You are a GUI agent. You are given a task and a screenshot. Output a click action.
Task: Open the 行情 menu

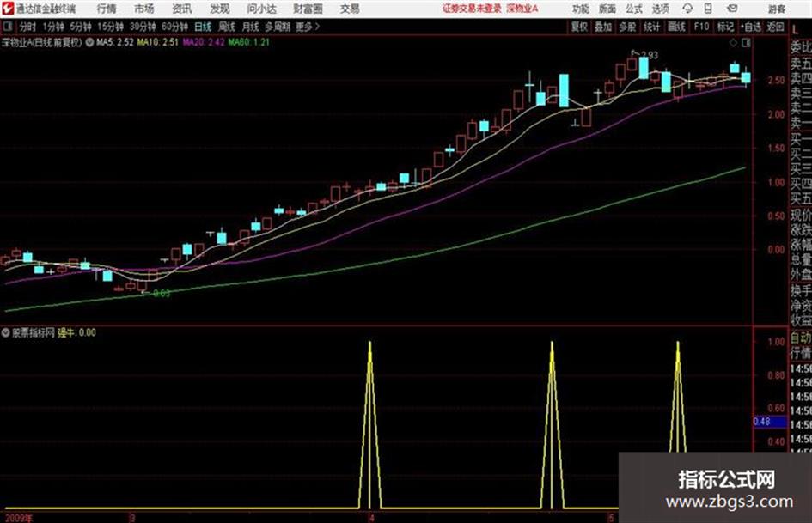pyautogui.click(x=107, y=9)
